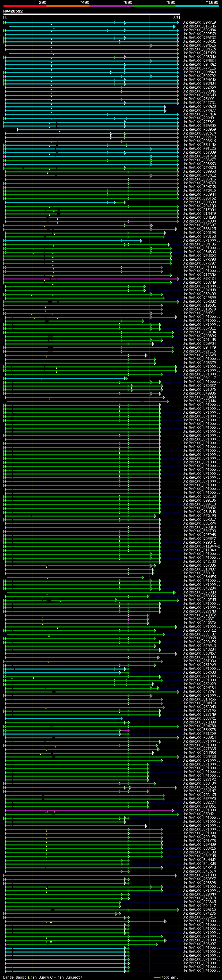Click UniRef100_O64380 label

click(x=199, y=221)
